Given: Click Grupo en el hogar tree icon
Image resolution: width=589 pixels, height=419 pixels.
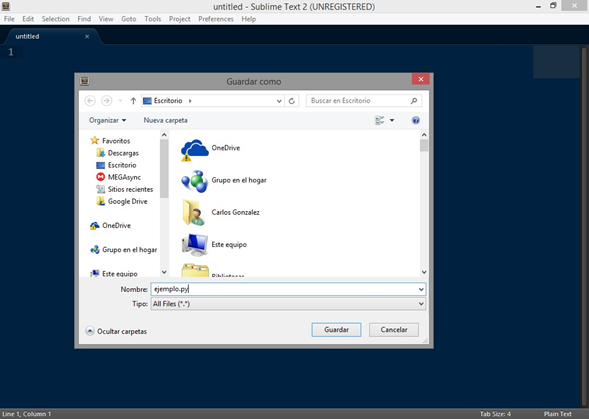Looking at the screenshot, I should tap(95, 250).
